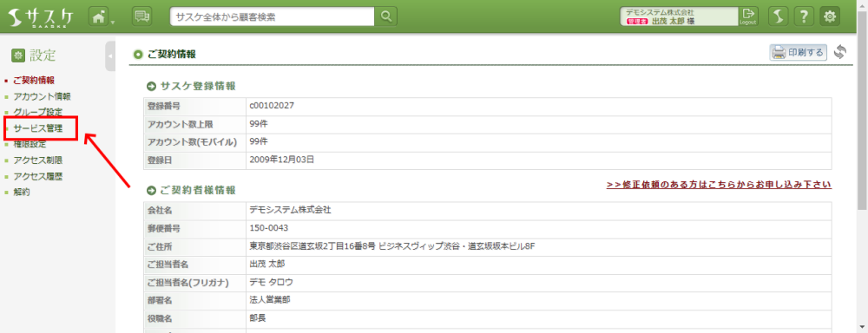Click the refresh arrows icon

840,53
